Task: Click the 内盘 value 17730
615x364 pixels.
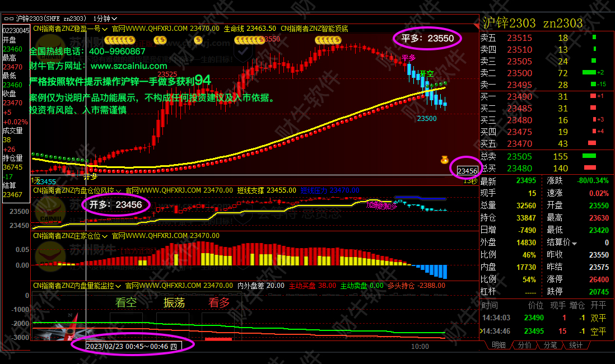Action: point(526,267)
